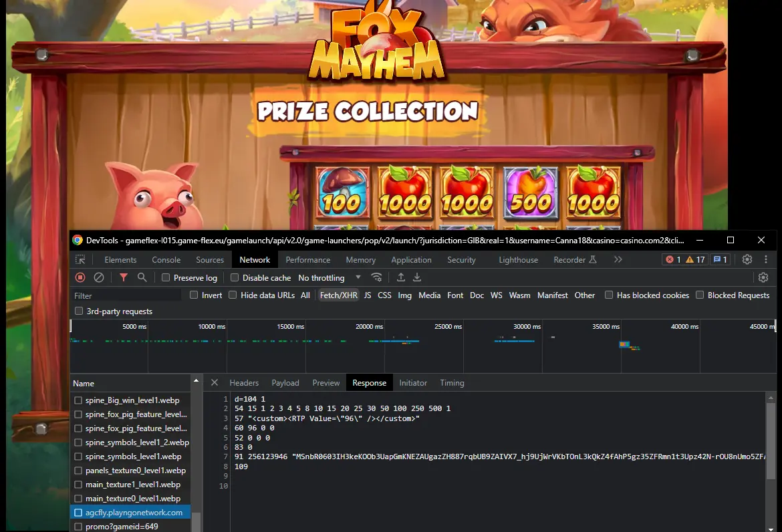Click the Name column sort arrow
782x532 pixels.
(x=196, y=380)
